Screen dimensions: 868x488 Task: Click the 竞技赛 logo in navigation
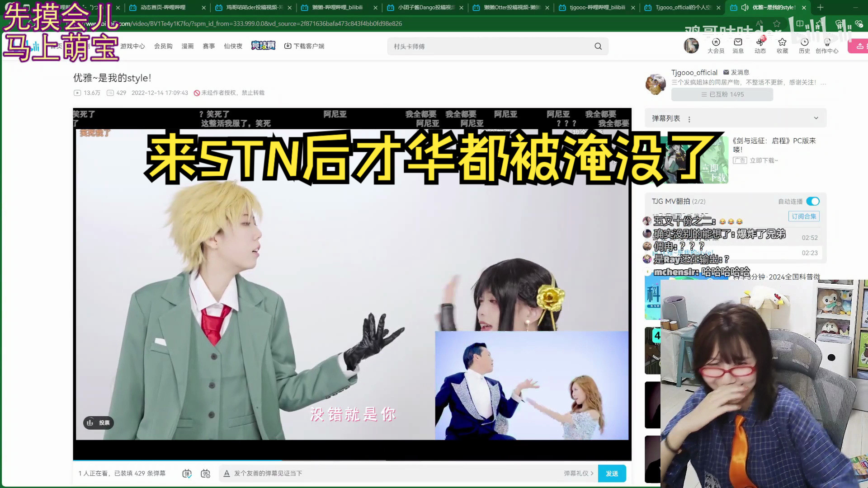pos(263,46)
